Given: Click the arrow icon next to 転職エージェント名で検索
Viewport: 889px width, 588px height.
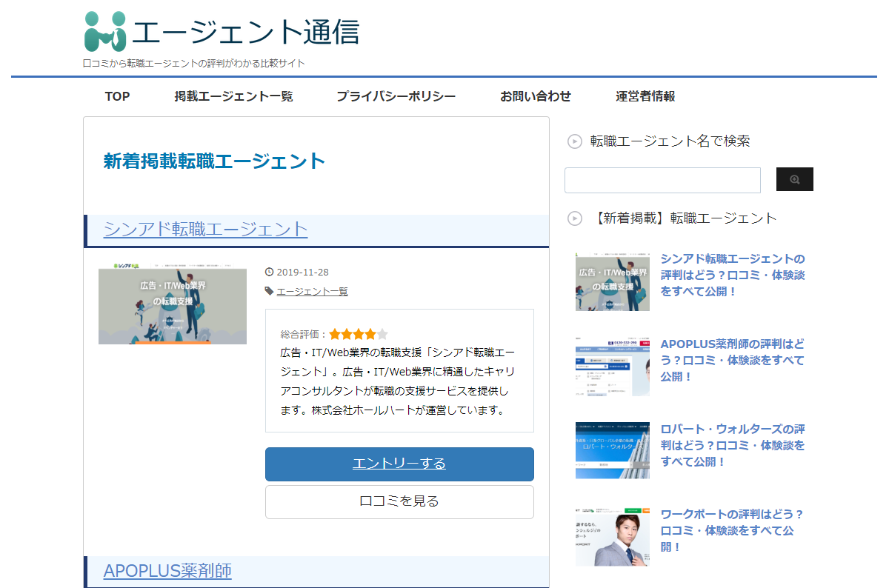Looking at the screenshot, I should [574, 141].
